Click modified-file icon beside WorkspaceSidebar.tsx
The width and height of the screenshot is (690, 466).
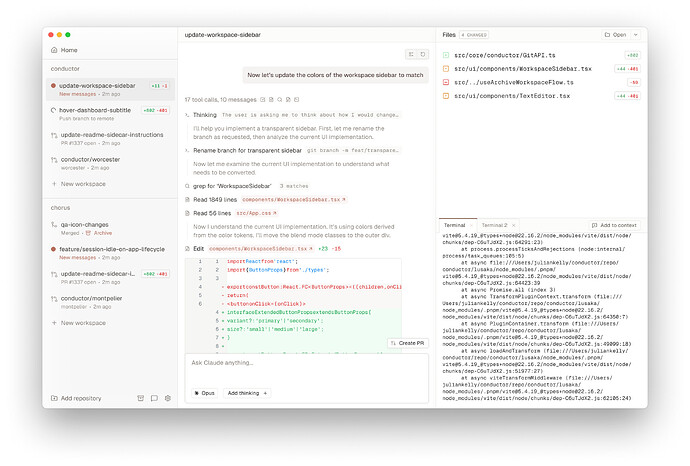(446, 69)
